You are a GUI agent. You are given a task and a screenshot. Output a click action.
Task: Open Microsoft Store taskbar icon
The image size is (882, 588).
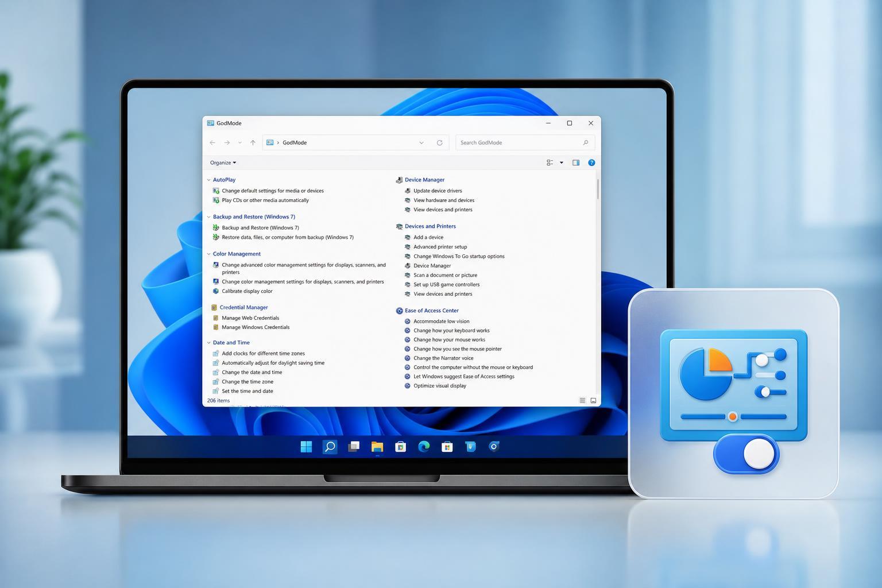447,446
